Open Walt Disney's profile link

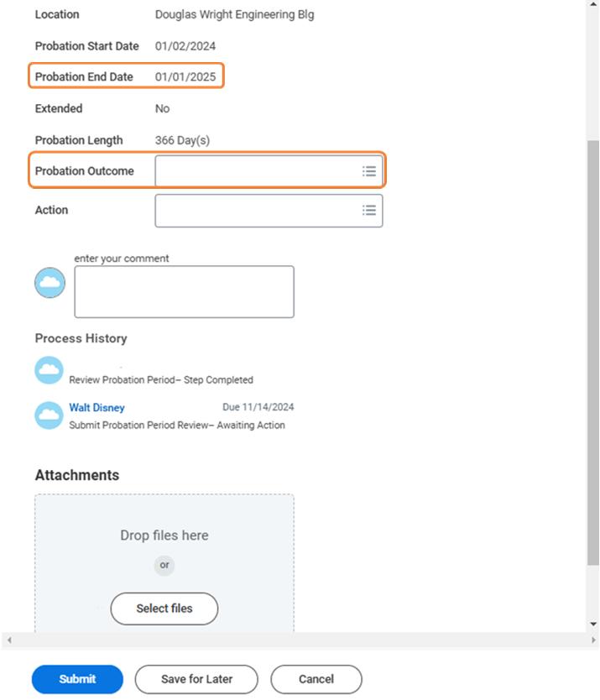click(97, 408)
